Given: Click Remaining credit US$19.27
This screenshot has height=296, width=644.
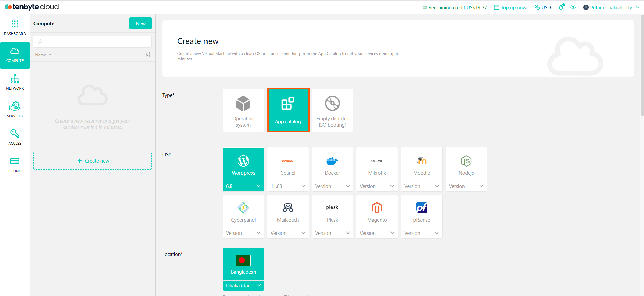Looking at the screenshot, I should [x=455, y=7].
